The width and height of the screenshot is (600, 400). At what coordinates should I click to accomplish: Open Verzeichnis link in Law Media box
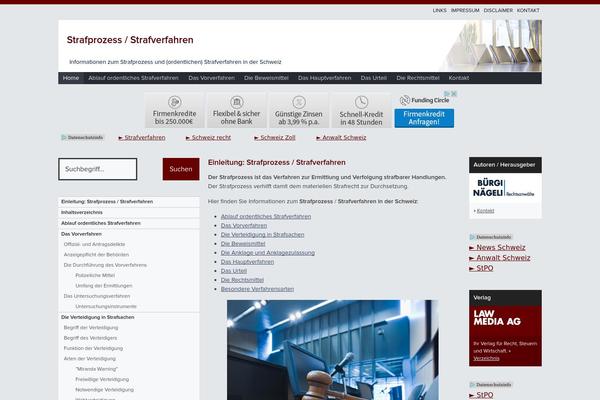(486, 359)
